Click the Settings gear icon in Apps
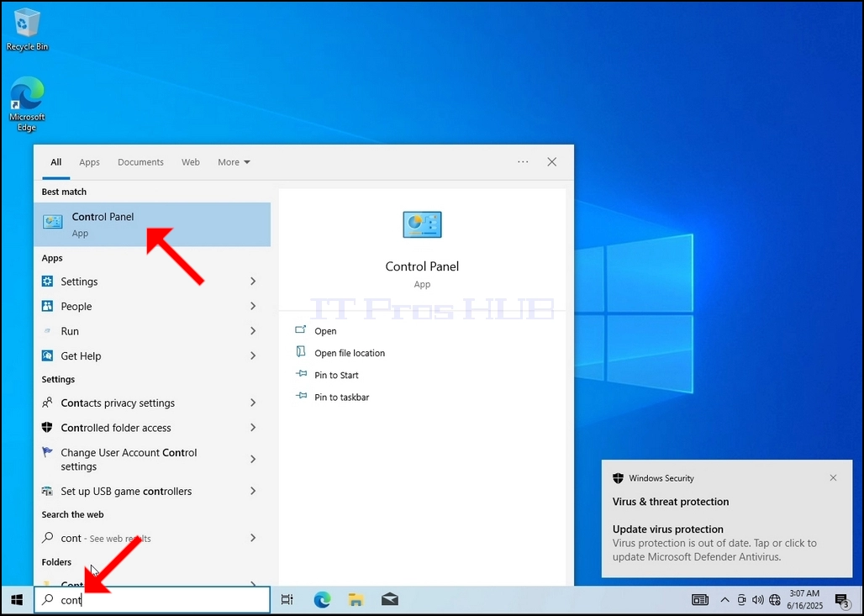The width and height of the screenshot is (864, 616). pyautogui.click(x=47, y=282)
